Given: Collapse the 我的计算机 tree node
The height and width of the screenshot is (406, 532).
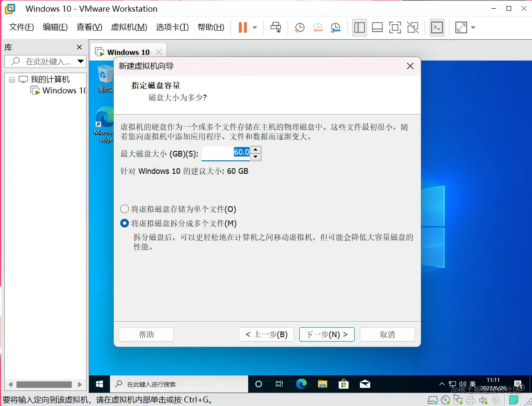Looking at the screenshot, I should pyautogui.click(x=12, y=80).
